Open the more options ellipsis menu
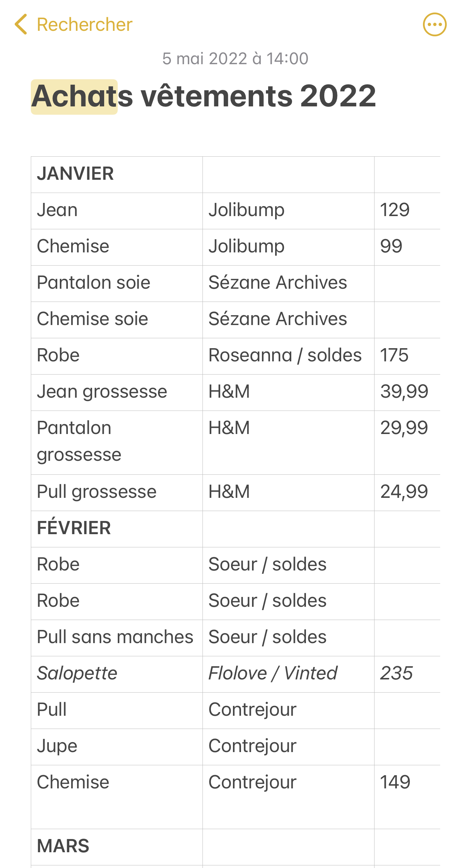The height and width of the screenshot is (868, 471). 435,25
